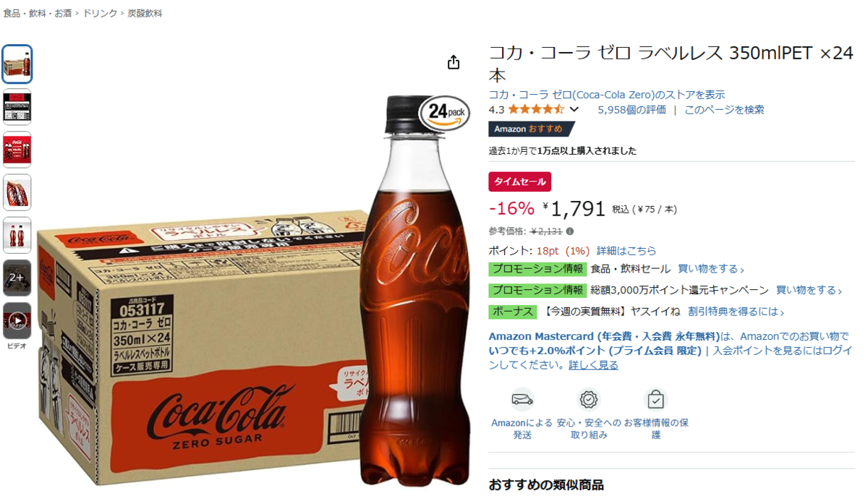Click the safety and security badge icon

click(589, 399)
